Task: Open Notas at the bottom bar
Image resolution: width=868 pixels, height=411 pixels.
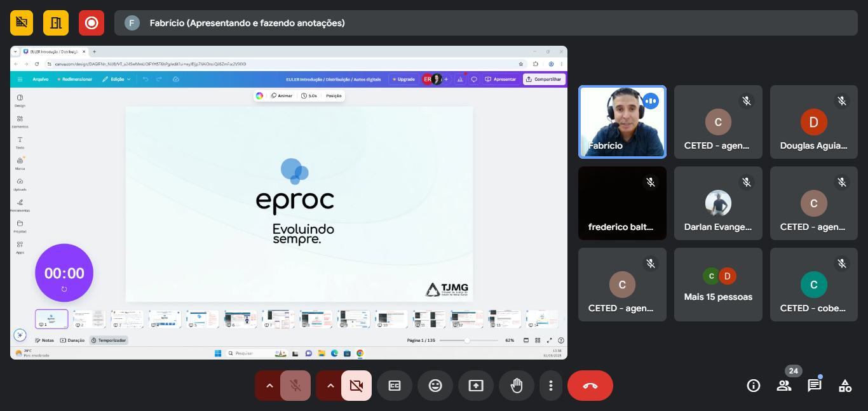Action: coord(44,340)
